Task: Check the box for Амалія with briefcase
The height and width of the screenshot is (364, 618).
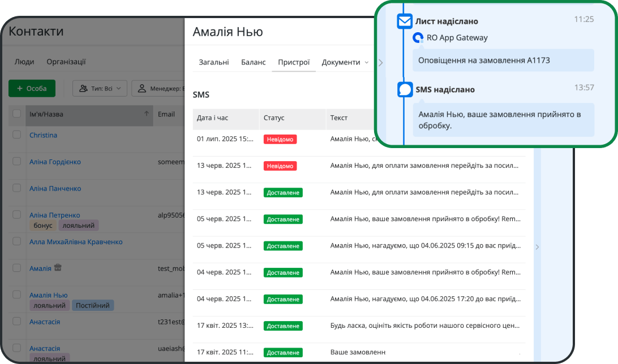Action: click(x=16, y=268)
